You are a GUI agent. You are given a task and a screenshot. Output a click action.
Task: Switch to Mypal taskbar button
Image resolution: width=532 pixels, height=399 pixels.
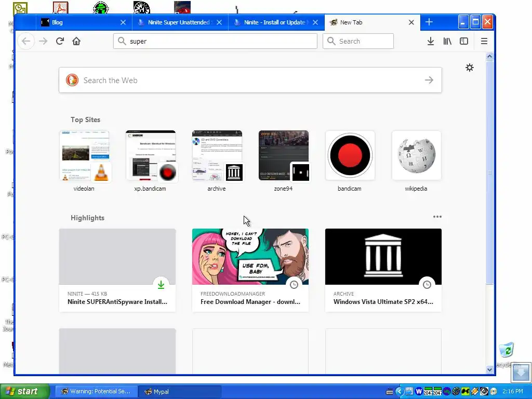pos(180,392)
